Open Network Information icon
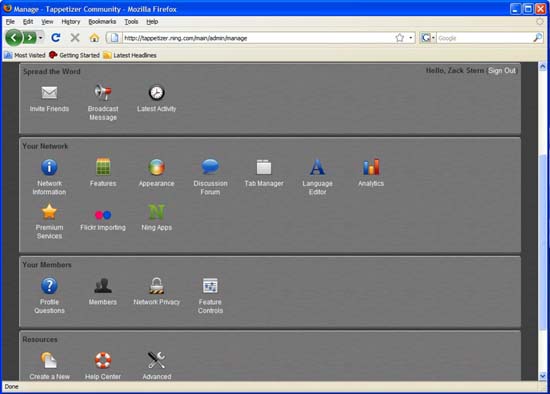Screen dimensions: 550x394 tap(49, 167)
